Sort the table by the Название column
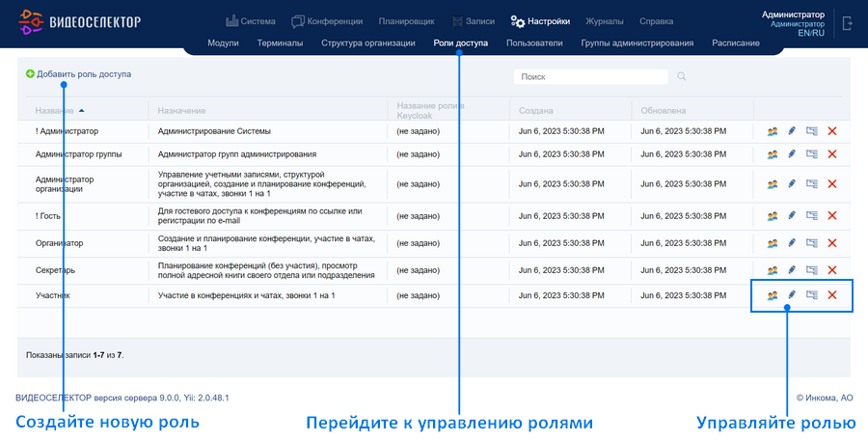 tap(54, 110)
